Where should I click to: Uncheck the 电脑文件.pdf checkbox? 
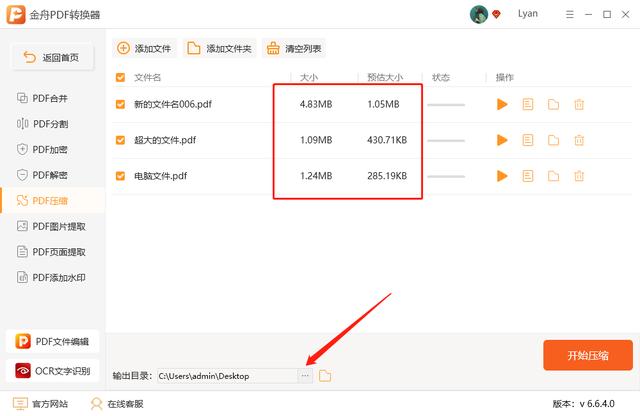click(x=120, y=176)
